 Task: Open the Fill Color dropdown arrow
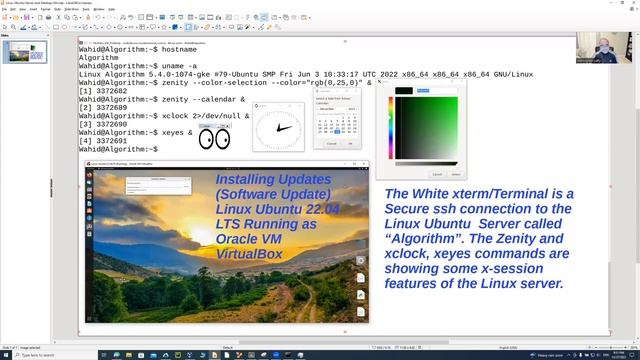39,27
